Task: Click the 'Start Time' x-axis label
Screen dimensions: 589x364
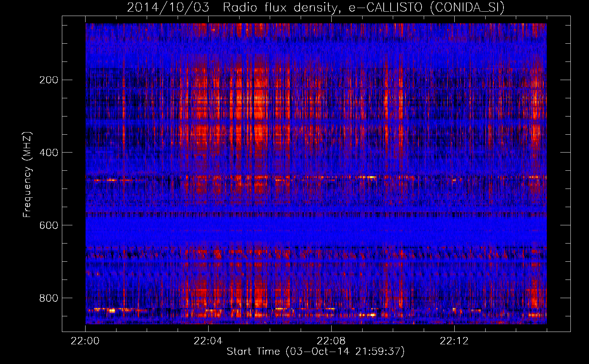Action: point(316,352)
